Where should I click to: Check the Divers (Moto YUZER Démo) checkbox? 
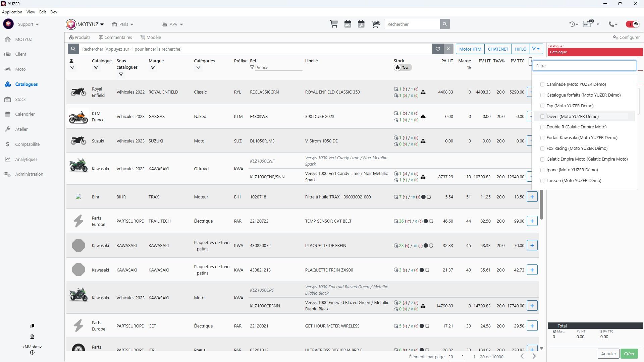[x=542, y=117]
